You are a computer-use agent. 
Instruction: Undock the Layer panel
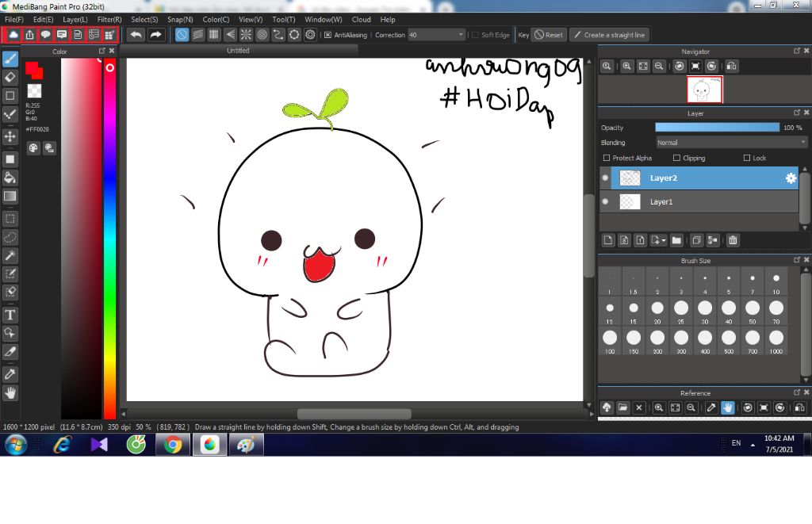pos(796,113)
